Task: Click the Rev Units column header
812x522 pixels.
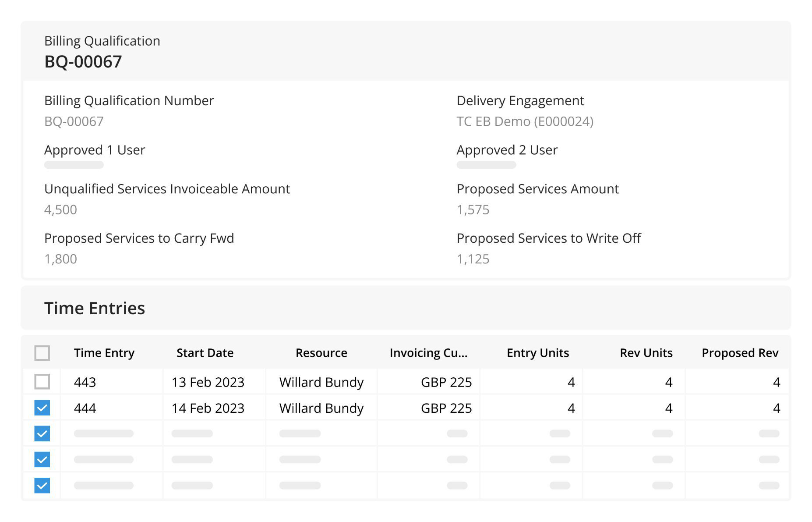Action: (646, 353)
